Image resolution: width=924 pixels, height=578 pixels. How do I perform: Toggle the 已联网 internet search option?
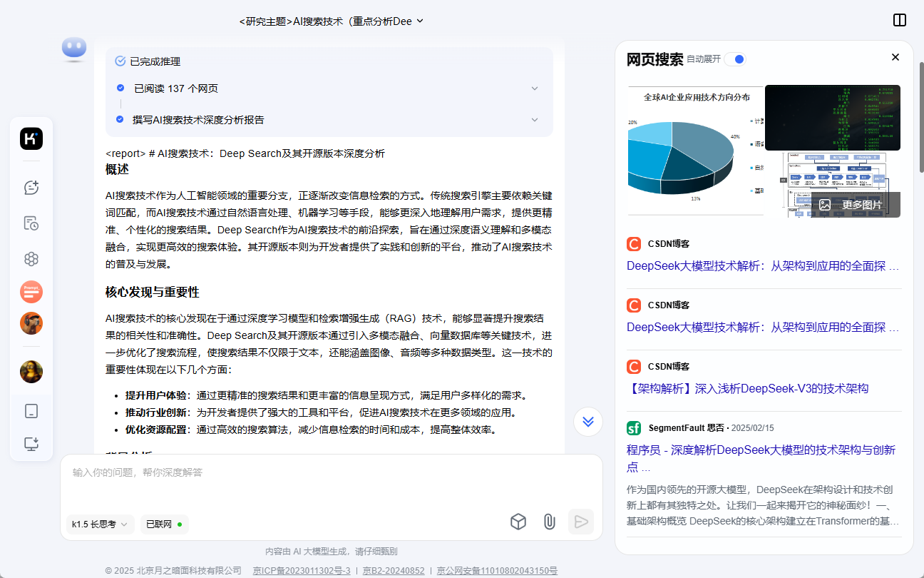coord(164,524)
